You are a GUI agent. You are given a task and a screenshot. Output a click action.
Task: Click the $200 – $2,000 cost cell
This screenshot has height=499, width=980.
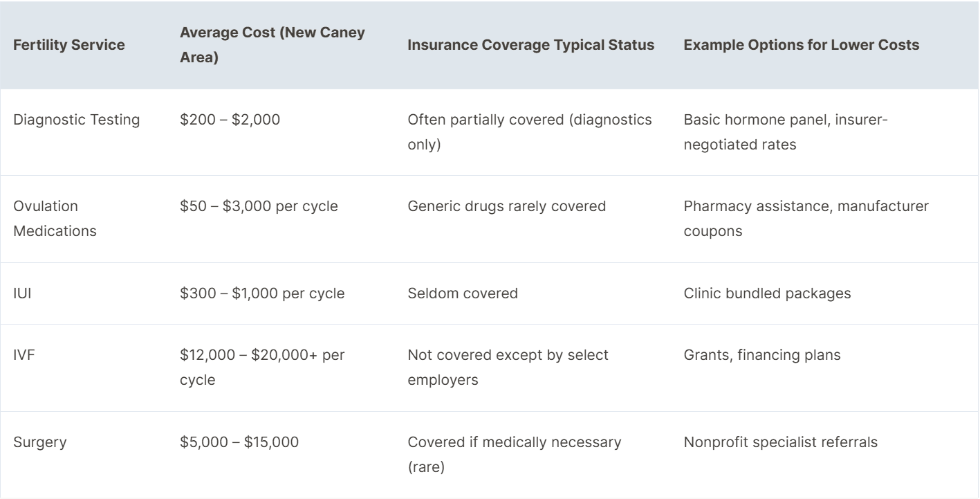coord(230,120)
